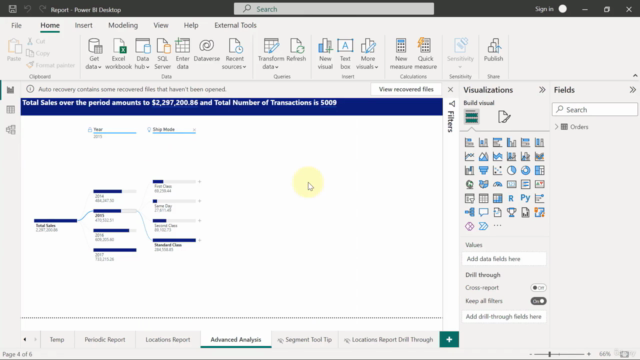640x360 pixels.
Task: Select the Scatter chart visual
Action: coord(498,170)
